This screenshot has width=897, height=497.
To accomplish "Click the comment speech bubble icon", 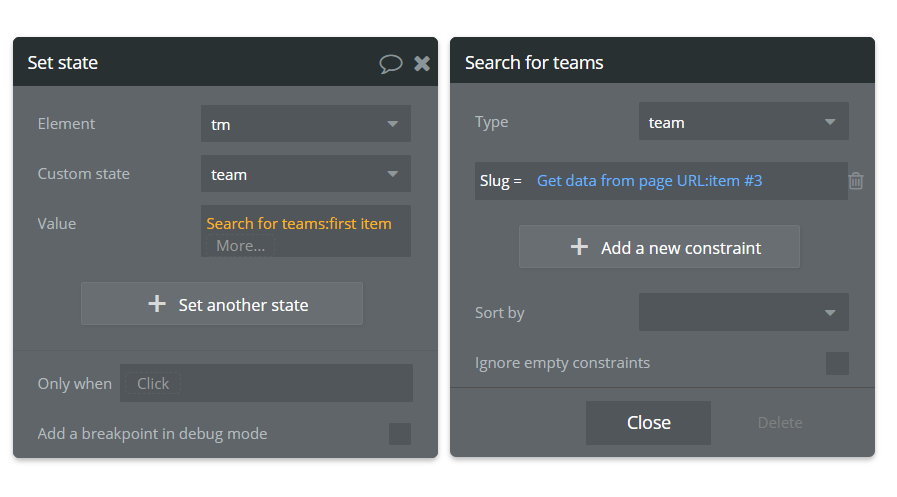I will [x=390, y=63].
